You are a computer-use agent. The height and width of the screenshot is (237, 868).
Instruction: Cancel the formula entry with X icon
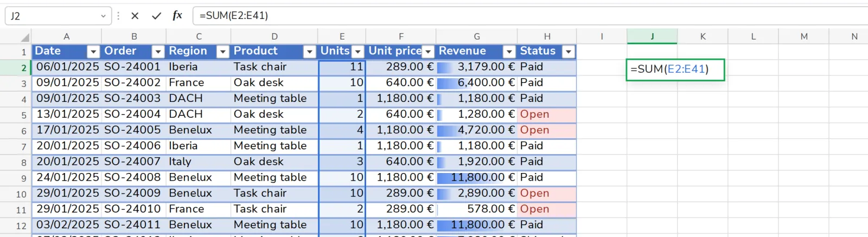[x=135, y=16]
